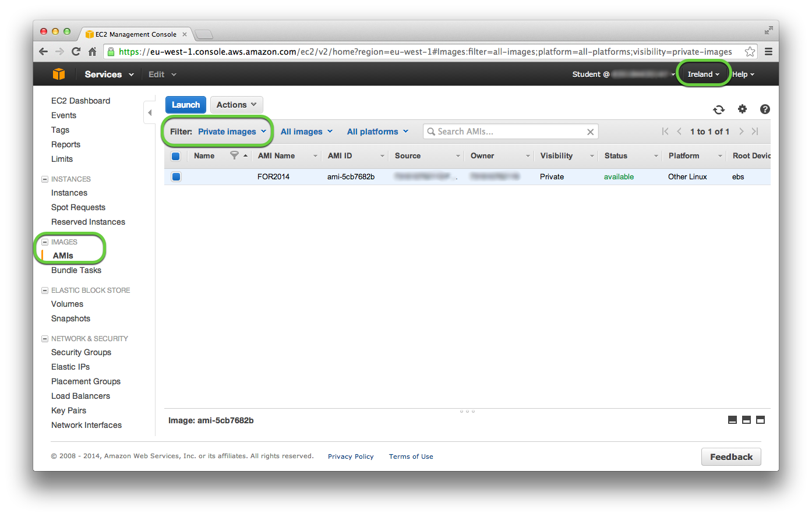Viewport: 812px width, 517px height.
Task: Click the browser forward arrow
Action: (x=59, y=51)
